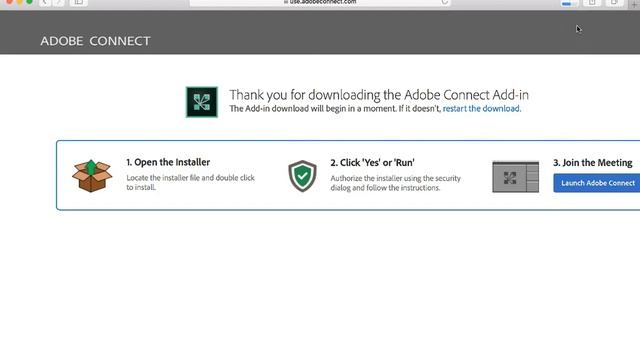This screenshot has height=360, width=640.
Task: Click the use.adobeconnect.com address field
Action: click(x=320, y=2)
